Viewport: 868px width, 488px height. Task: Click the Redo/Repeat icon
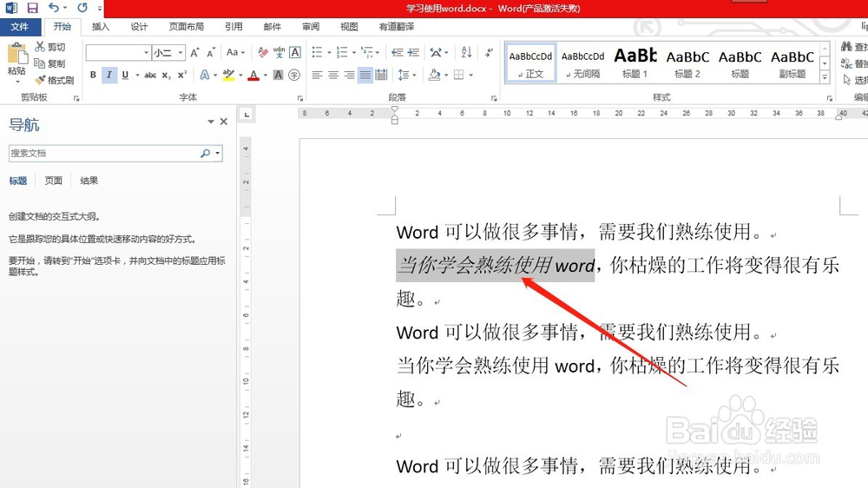tap(82, 8)
